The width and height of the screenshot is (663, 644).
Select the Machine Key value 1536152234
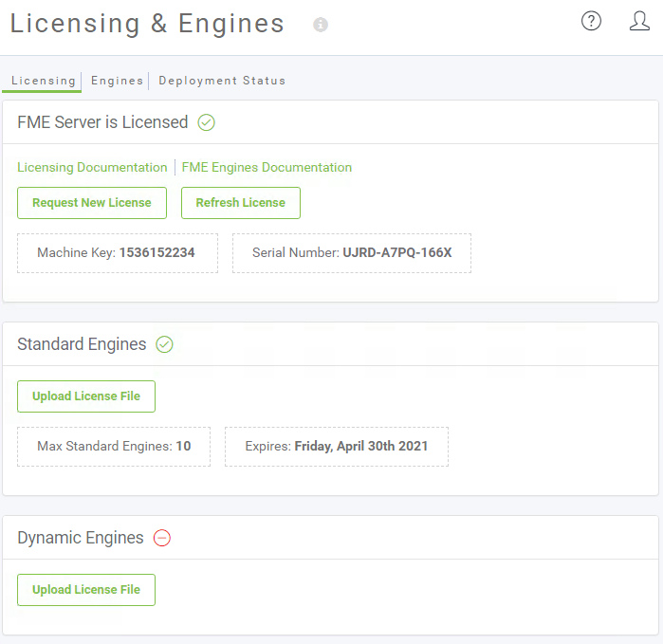(x=157, y=252)
